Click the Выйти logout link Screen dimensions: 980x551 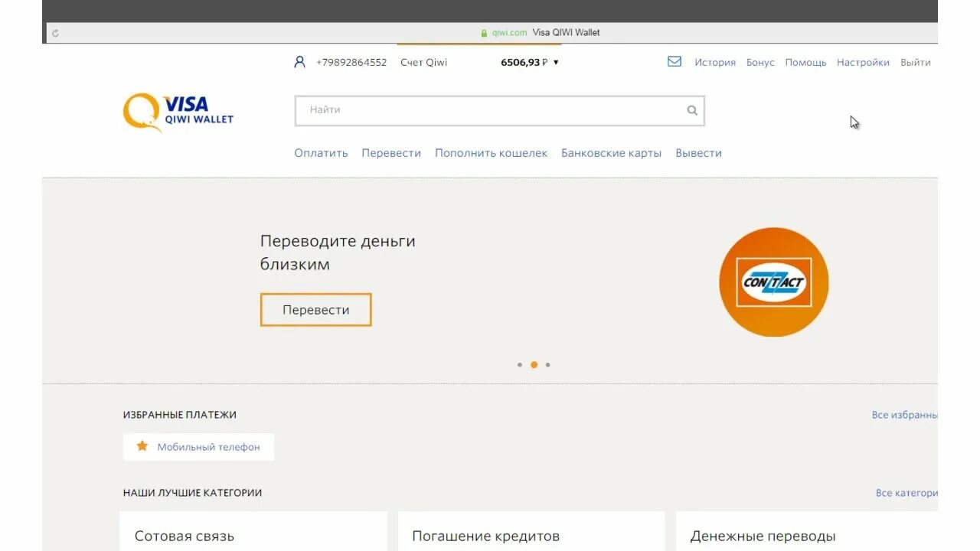click(916, 63)
